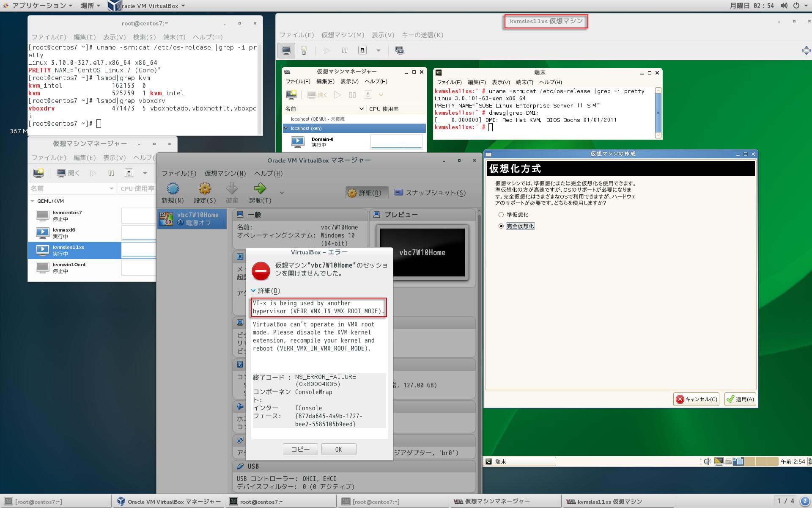
Task: Click the Pause icon in kvmsles11xs toolbar
Action: tap(345, 51)
